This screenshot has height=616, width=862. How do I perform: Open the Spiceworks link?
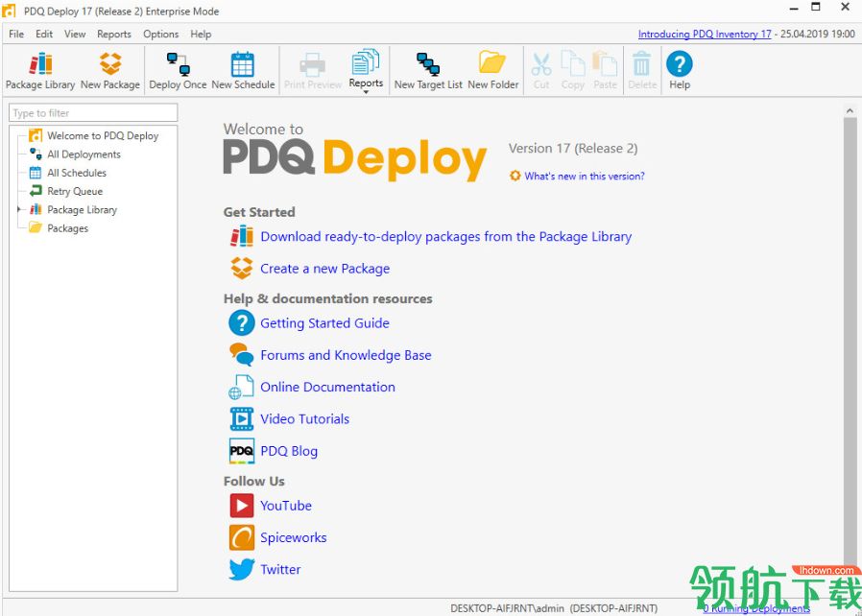tap(294, 538)
